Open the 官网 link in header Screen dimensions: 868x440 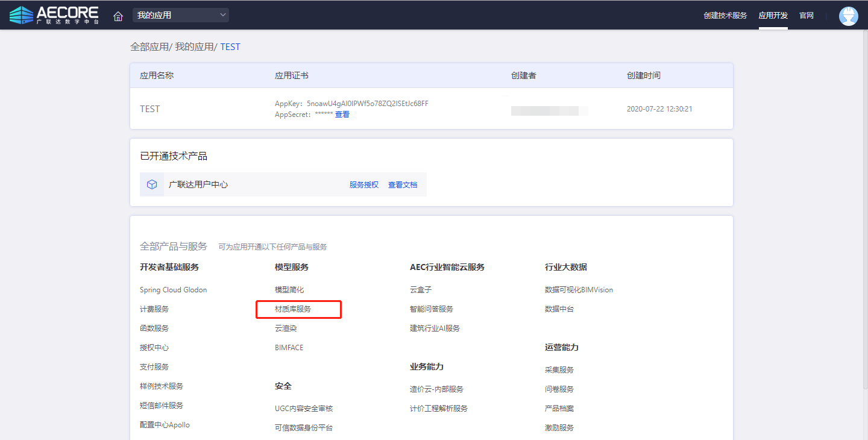[x=807, y=16]
